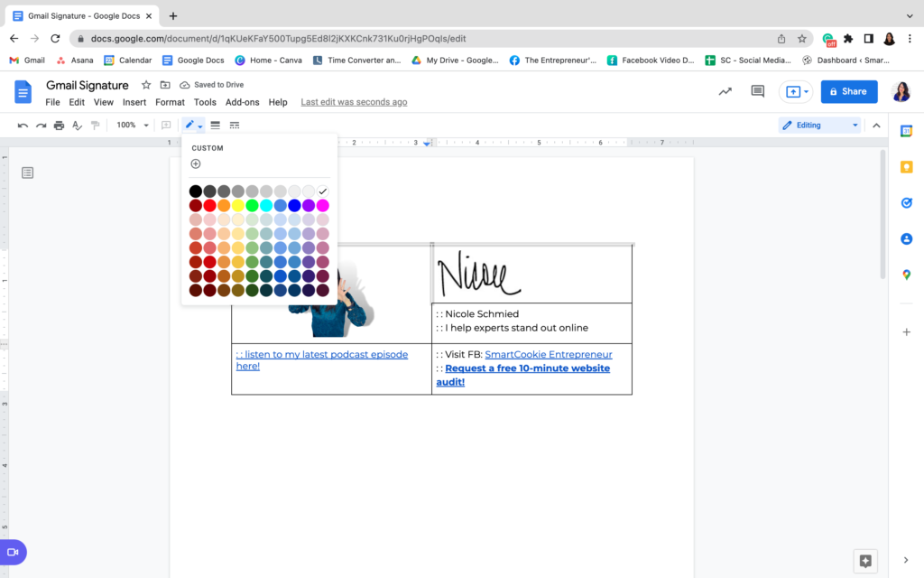This screenshot has height=578, width=924.
Task: Pick the yellow color swatch
Action: 238,205
